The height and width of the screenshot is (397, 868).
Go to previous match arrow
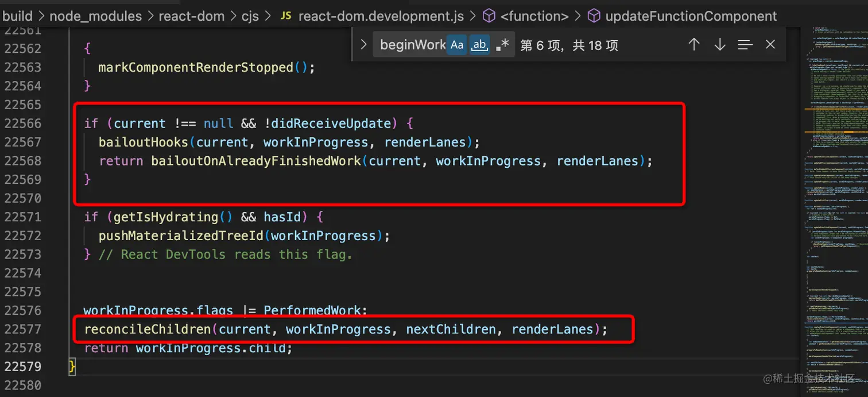click(694, 44)
